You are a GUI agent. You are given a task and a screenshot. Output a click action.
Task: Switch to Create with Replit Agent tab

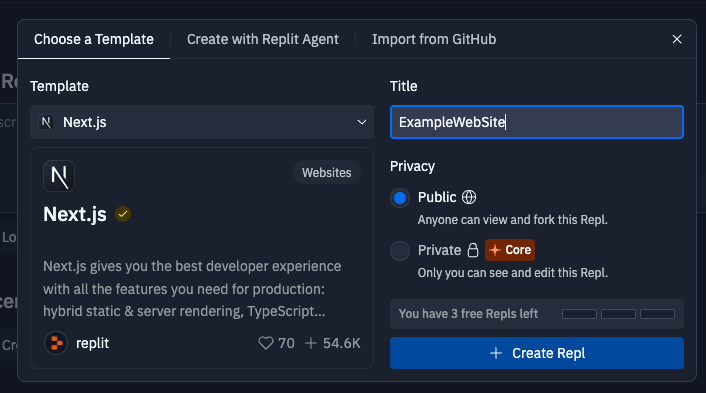click(x=262, y=39)
